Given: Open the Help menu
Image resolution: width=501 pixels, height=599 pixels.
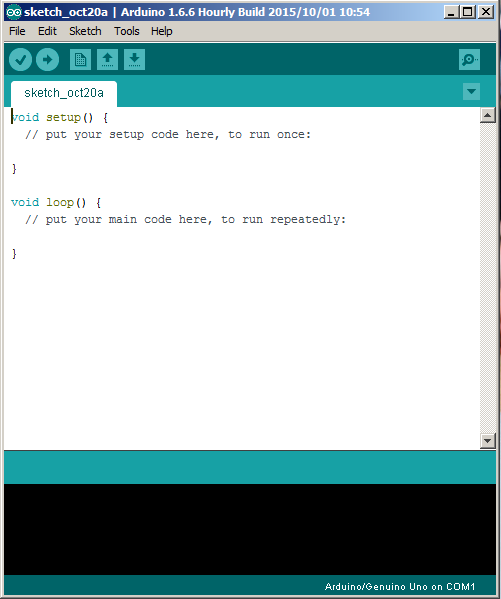Looking at the screenshot, I should [161, 31].
